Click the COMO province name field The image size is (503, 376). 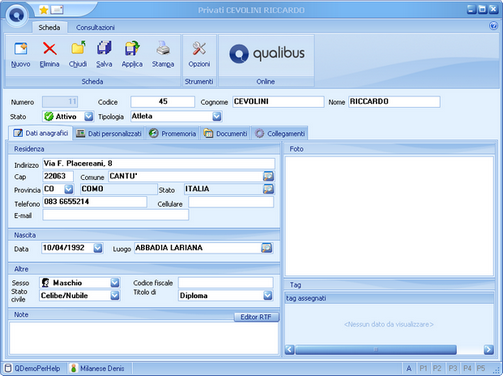point(119,189)
